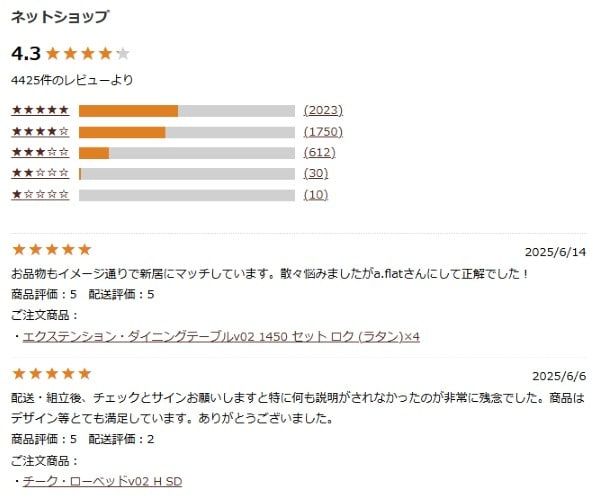Open the (612) review count link
This screenshot has height=500, width=602.
(319, 152)
